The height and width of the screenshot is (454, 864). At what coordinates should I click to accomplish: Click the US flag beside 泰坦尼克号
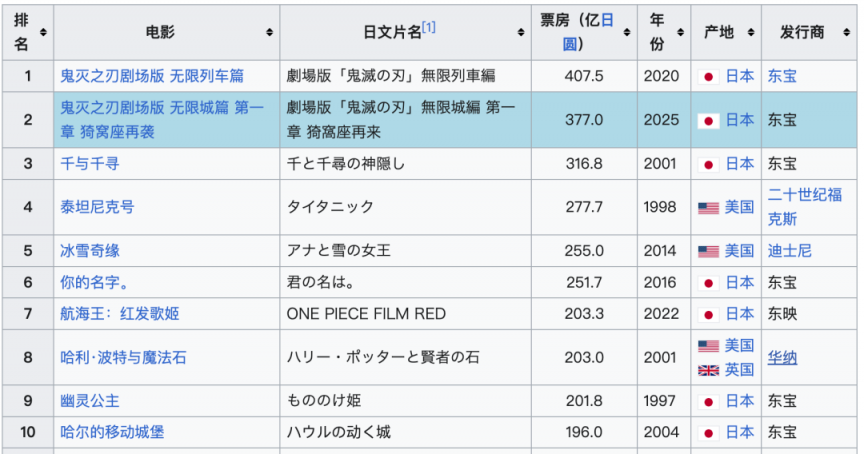click(708, 208)
